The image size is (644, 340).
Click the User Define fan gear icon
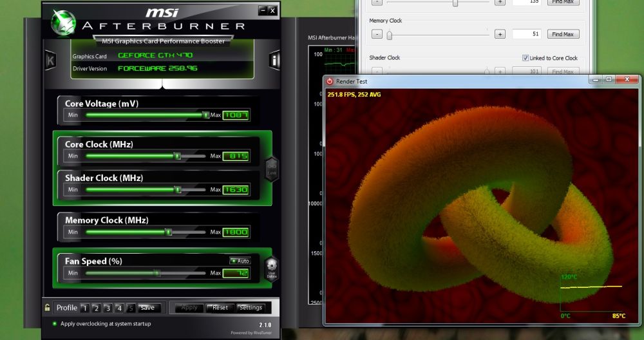(272, 268)
